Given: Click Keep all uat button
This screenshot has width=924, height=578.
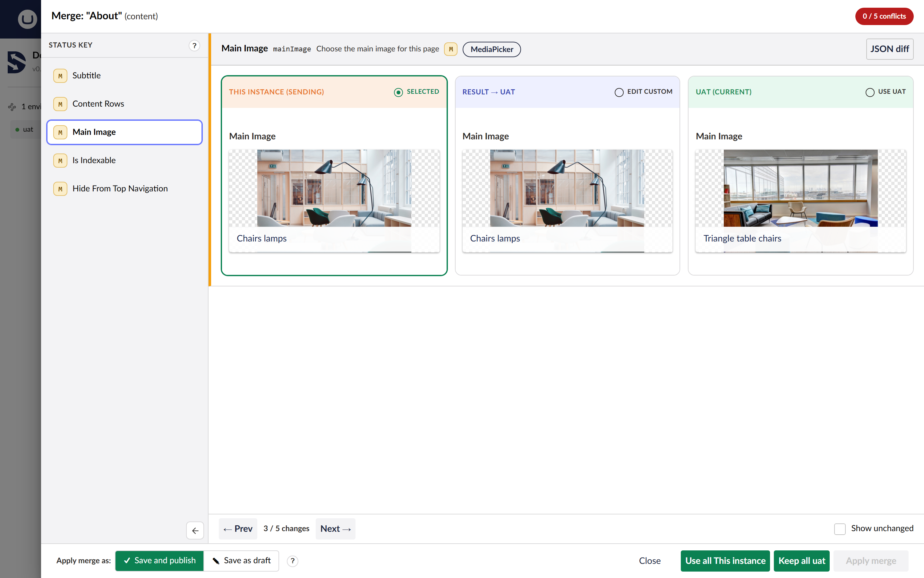Looking at the screenshot, I should [x=801, y=561].
